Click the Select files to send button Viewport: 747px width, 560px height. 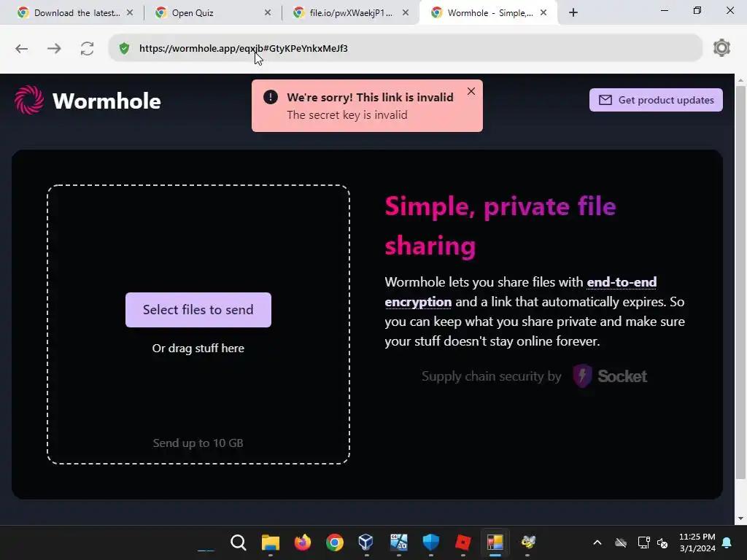coord(198,310)
